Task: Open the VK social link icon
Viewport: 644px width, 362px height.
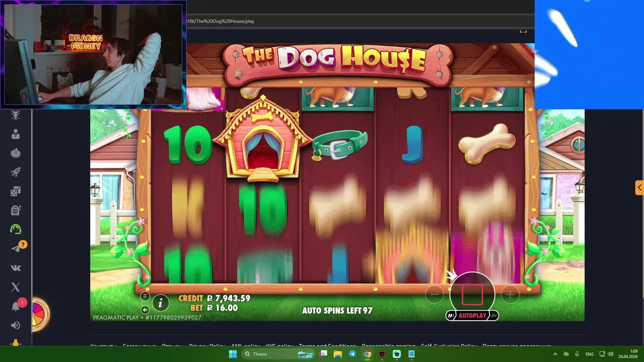Action: pos(16,268)
